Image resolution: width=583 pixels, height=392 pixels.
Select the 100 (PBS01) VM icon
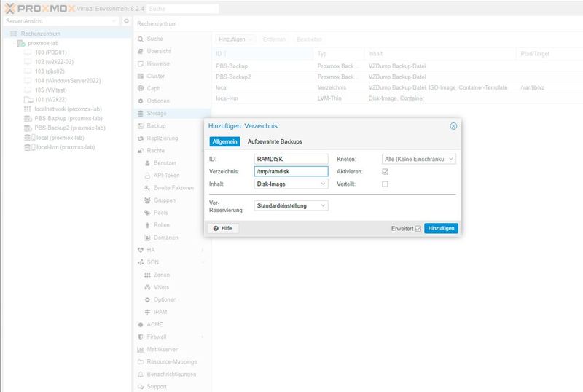click(28, 52)
